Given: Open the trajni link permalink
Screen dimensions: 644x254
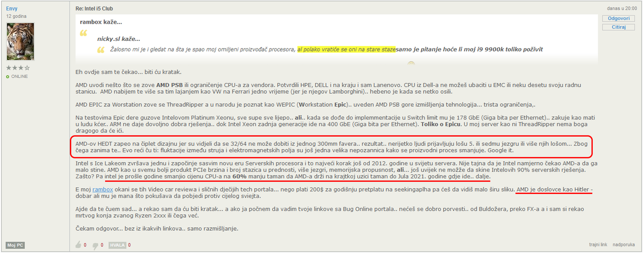Looking at the screenshot, I should (597, 245).
